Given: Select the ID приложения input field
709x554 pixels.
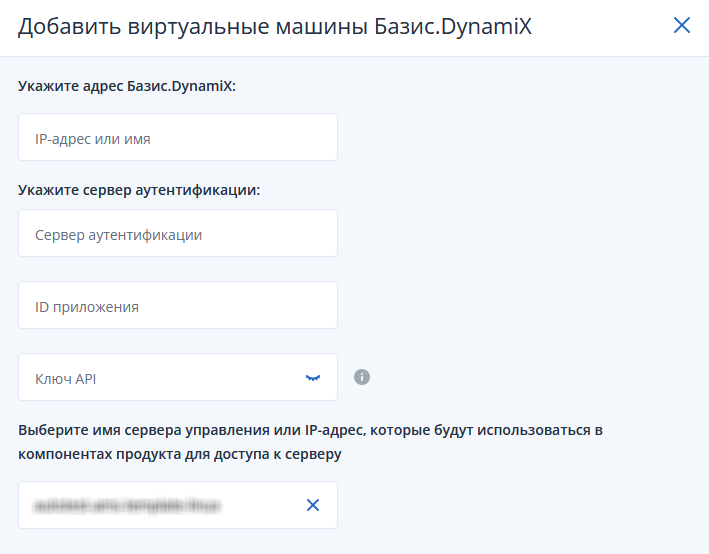Looking at the screenshot, I should (x=178, y=305).
